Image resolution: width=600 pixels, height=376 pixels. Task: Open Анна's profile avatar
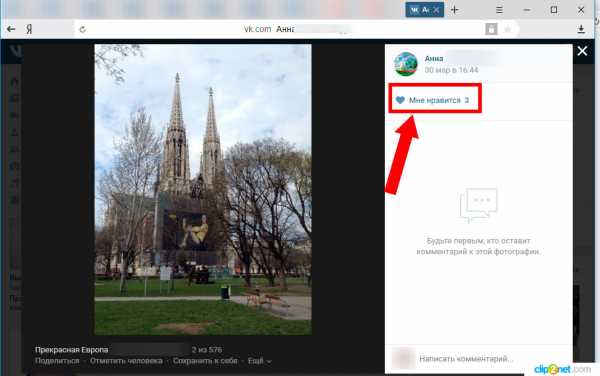406,64
